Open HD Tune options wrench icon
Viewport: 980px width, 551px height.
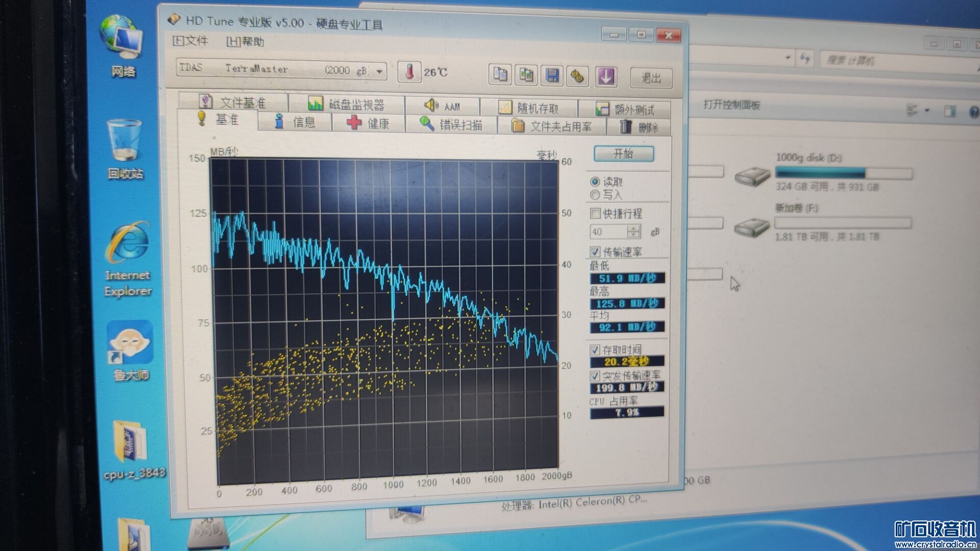(577, 77)
